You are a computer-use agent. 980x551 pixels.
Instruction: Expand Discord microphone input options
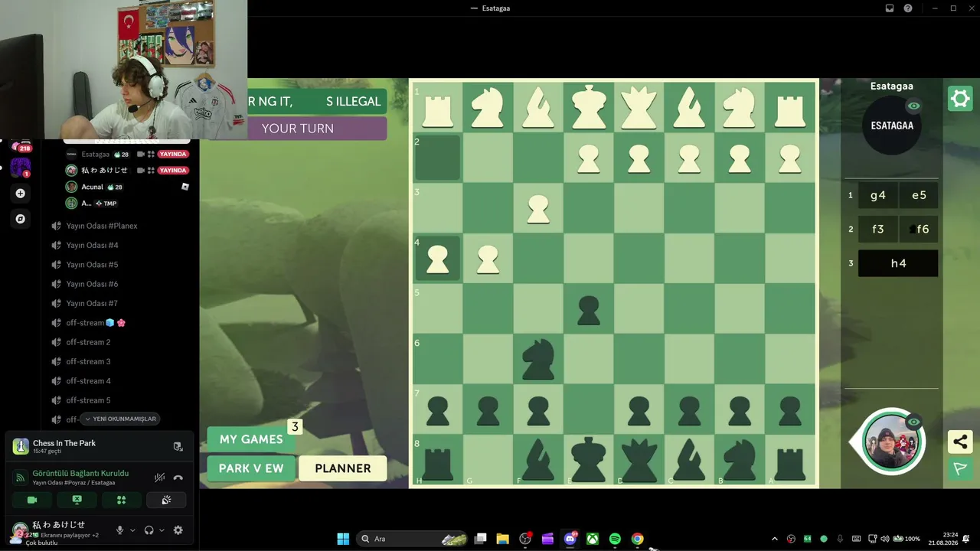pos(132,530)
